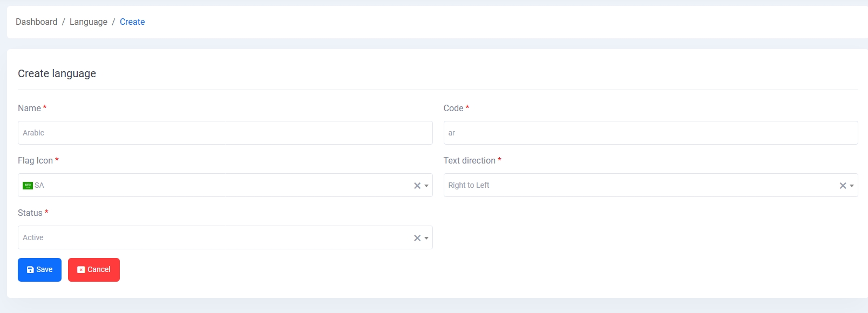868x313 pixels.
Task: Open the Flag Icon select showing SA
Action: 216,185
